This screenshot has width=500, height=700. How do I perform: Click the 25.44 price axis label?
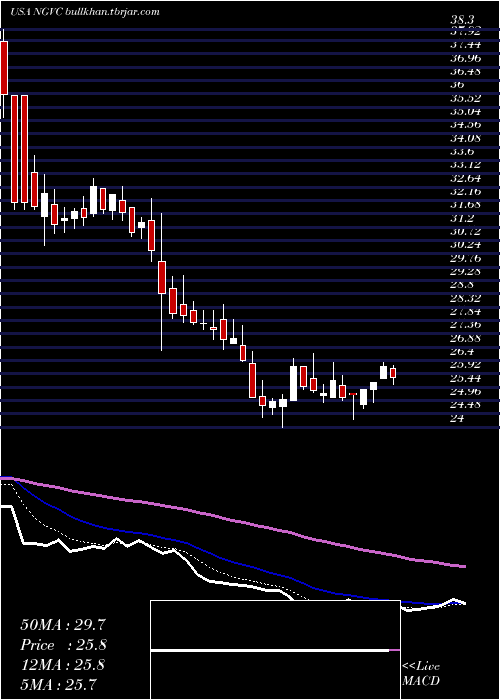tap(465, 379)
